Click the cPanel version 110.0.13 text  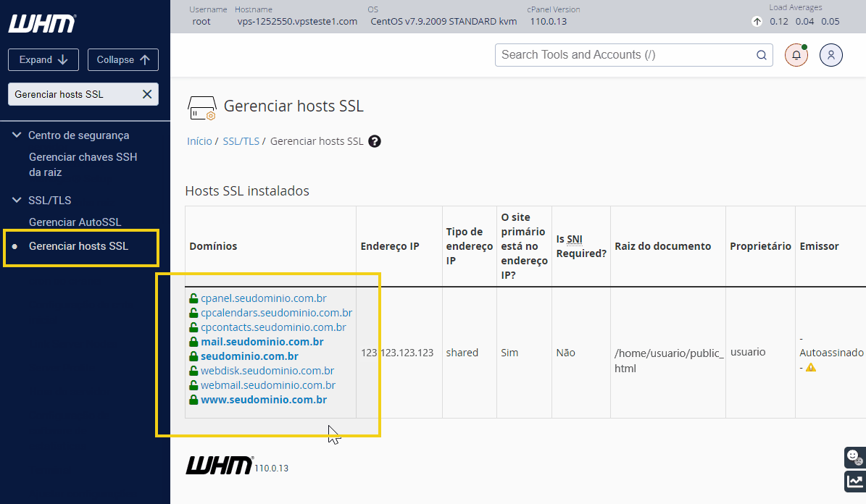[x=549, y=22]
